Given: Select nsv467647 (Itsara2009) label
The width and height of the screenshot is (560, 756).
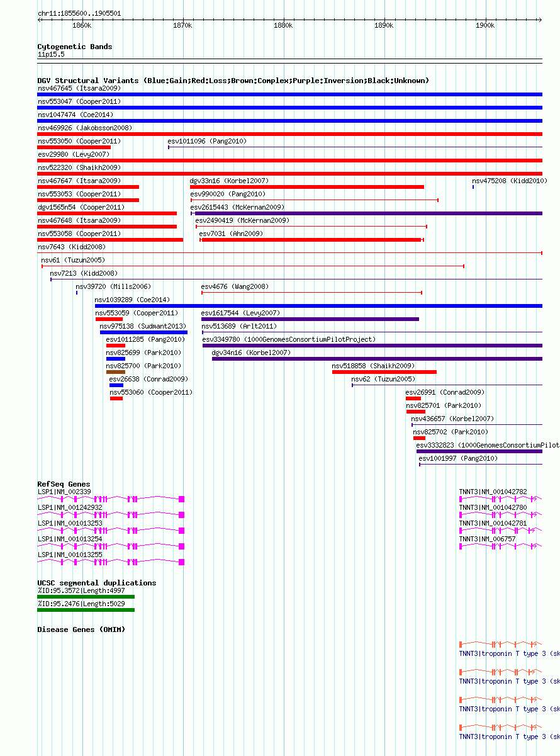Looking at the screenshot, I should [x=79, y=181].
